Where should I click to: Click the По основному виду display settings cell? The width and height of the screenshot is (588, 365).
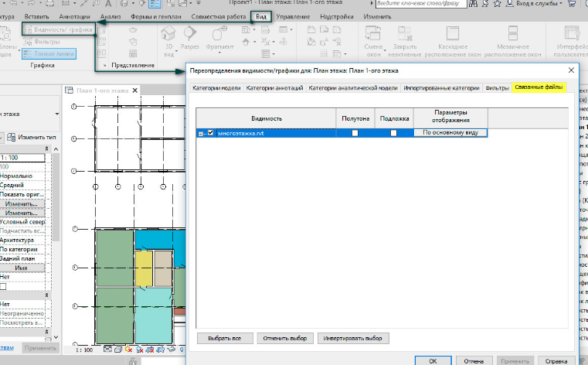[x=450, y=133]
